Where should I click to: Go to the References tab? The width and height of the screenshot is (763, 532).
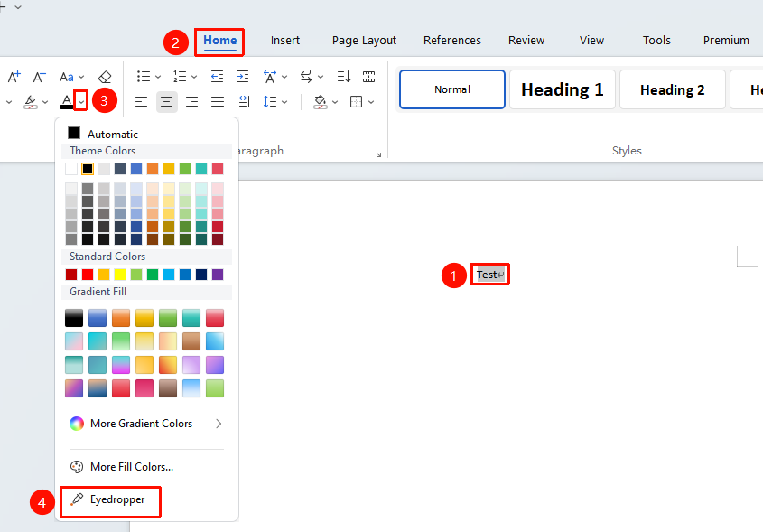pos(452,41)
